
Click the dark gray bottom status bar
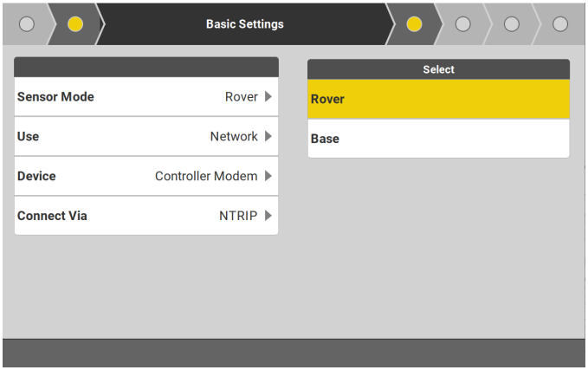click(294, 354)
